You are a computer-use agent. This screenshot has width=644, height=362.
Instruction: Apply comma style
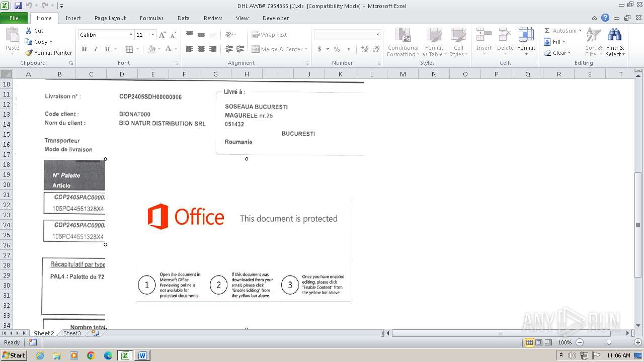[x=349, y=49]
